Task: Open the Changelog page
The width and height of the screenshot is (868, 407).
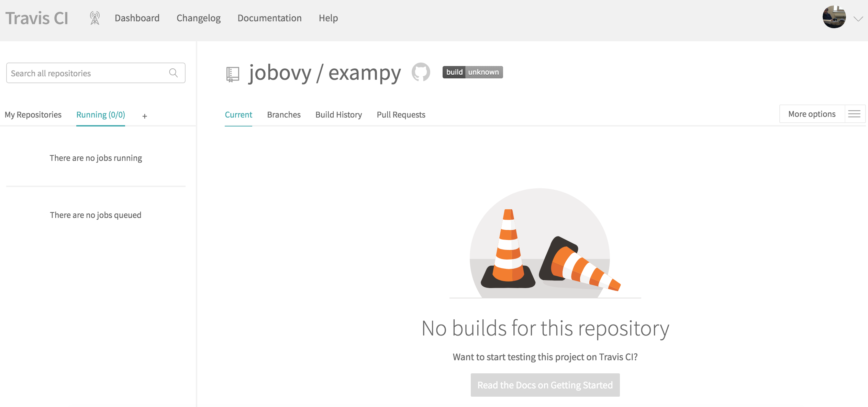Action: click(x=199, y=18)
